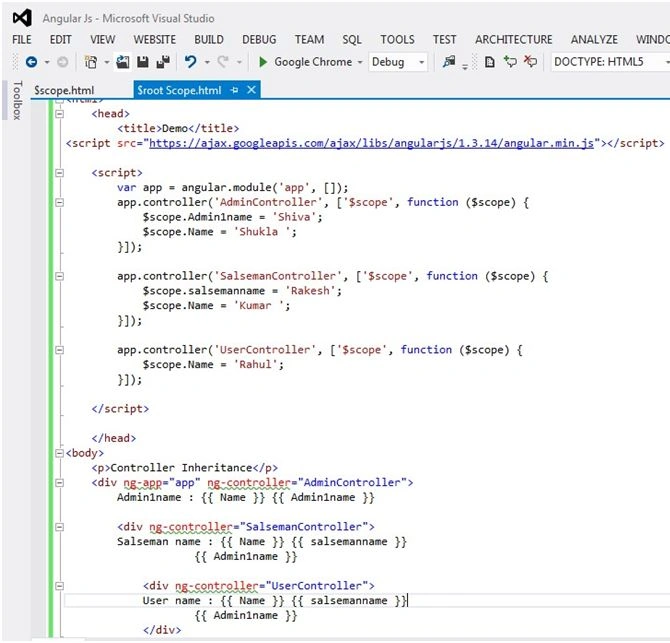This screenshot has height=643, width=670.
Task: Click the New Project toolbar icon
Action: (91, 62)
